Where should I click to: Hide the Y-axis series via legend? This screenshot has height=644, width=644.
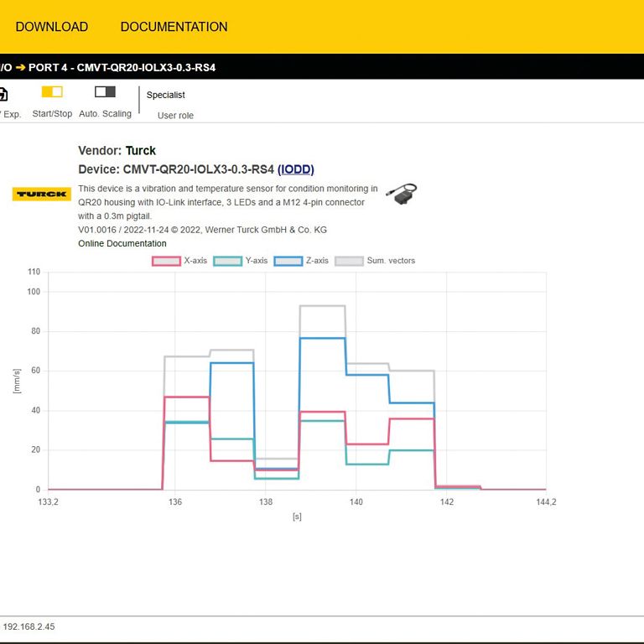point(241,261)
